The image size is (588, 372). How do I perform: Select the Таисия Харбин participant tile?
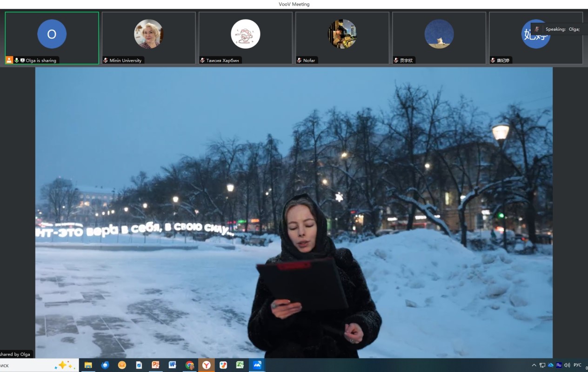[245, 36]
